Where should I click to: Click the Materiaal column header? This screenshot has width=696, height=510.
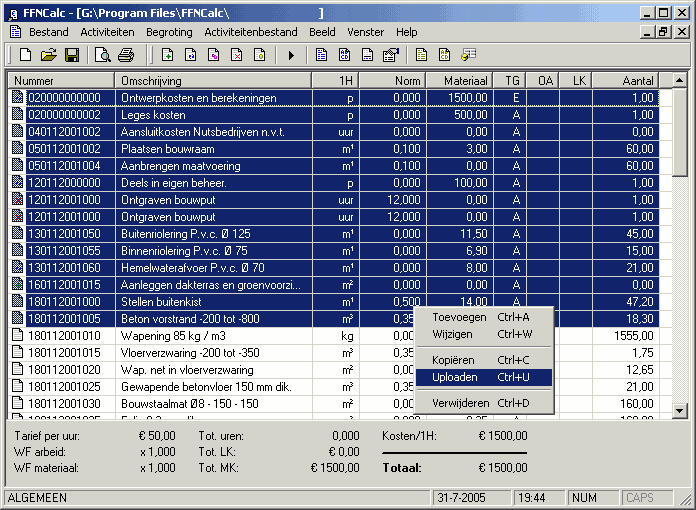point(460,81)
